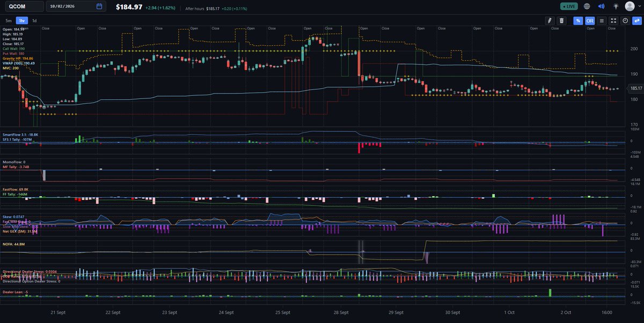Click the 25 Sept date axis label
This screenshot has width=644, height=323.
pos(283,312)
